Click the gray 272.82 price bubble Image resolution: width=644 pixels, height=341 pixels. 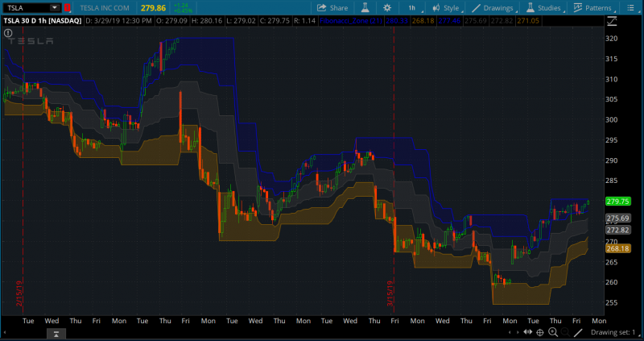(x=617, y=230)
